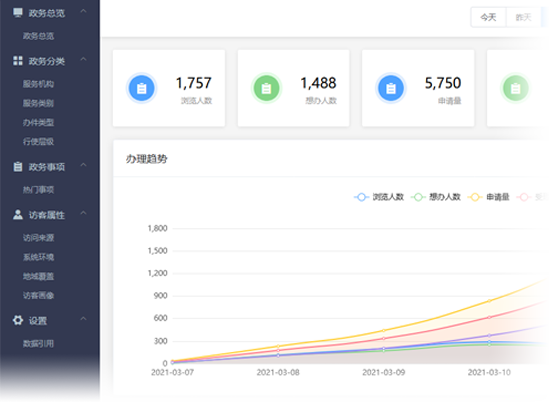The height and width of the screenshot is (402, 550).
Task: Click the 1,757 value on 浏览人数 card
Action: [x=194, y=83]
